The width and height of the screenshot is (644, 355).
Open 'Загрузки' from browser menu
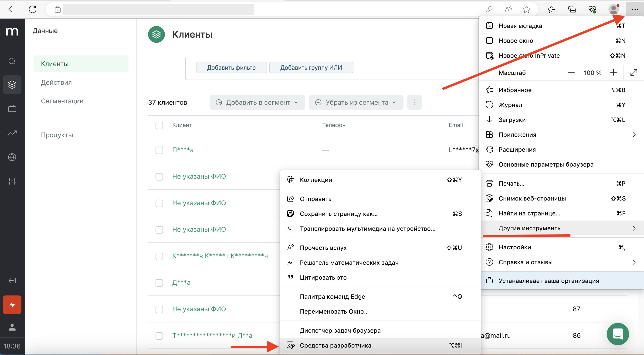coord(562,120)
